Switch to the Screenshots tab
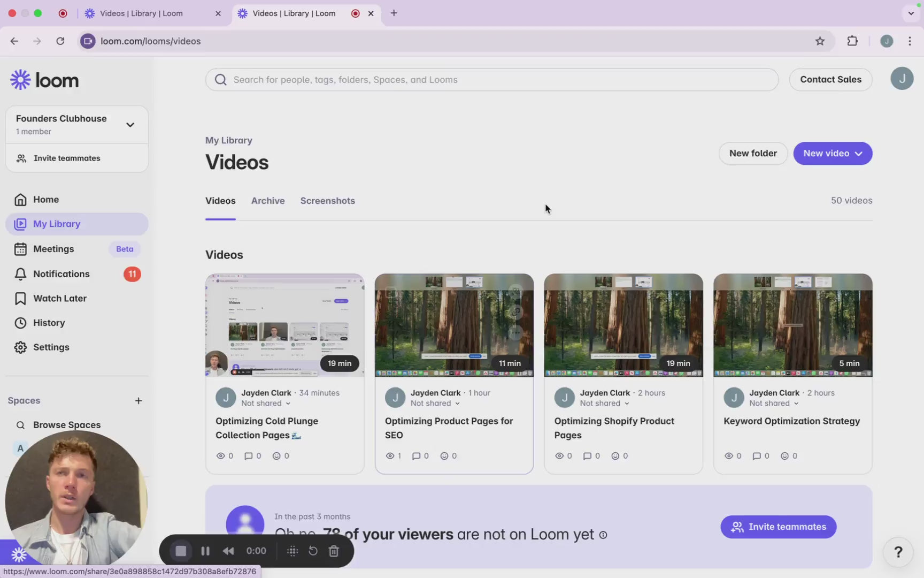Viewport: 924px width, 578px height. (327, 201)
